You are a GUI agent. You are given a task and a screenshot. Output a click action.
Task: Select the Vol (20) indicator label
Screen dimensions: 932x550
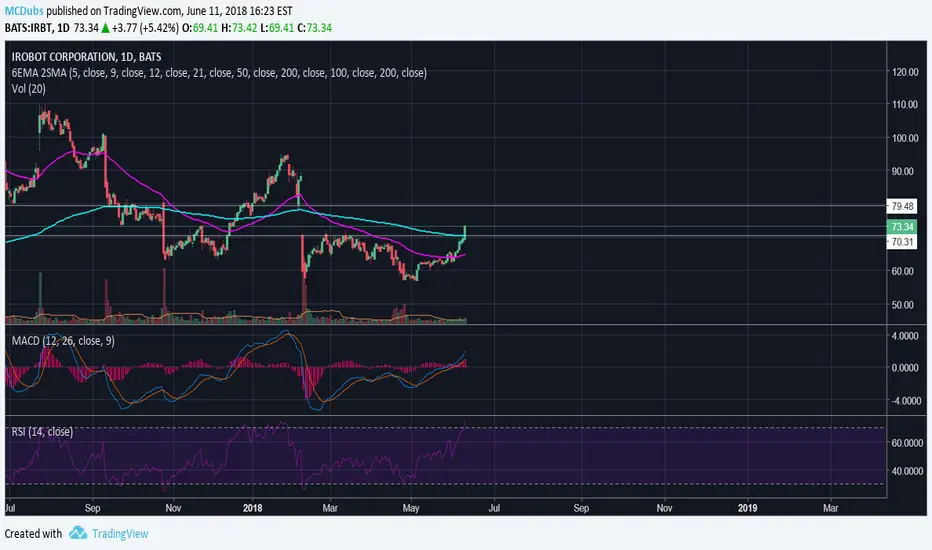pyautogui.click(x=29, y=89)
